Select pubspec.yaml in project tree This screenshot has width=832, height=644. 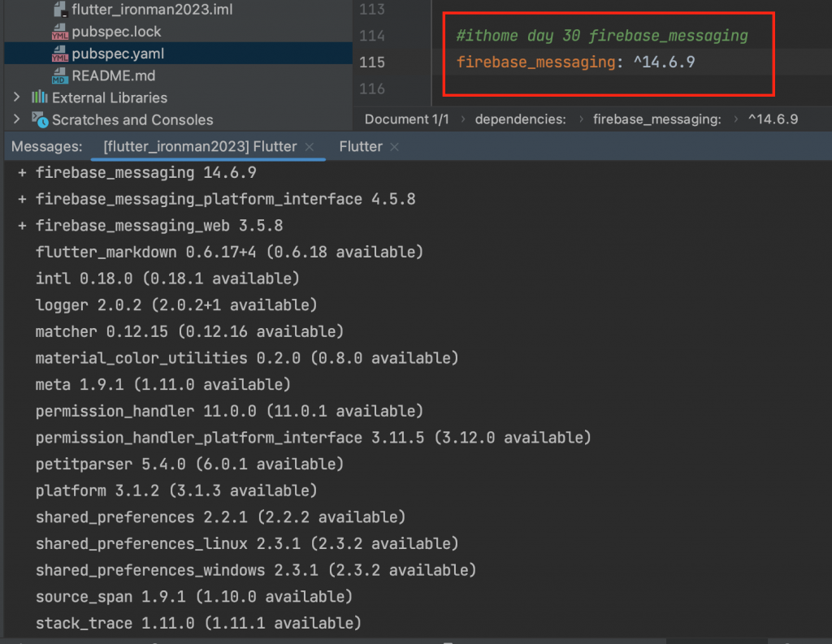point(118,54)
